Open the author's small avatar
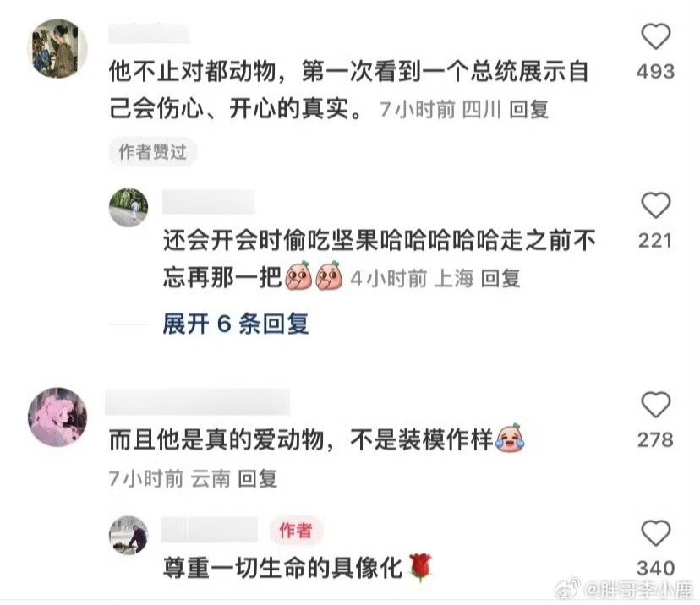 click(x=129, y=535)
